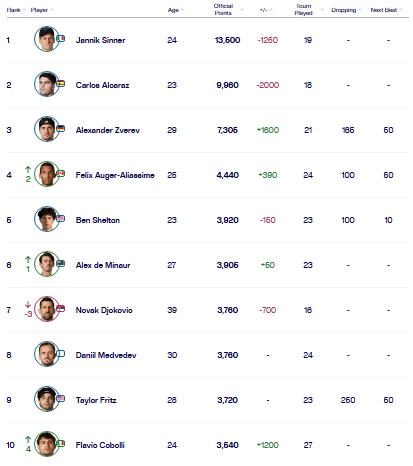Viewport: 413px width, 466px height.
Task: Open Taylor Fritz player link
Action: point(96,400)
